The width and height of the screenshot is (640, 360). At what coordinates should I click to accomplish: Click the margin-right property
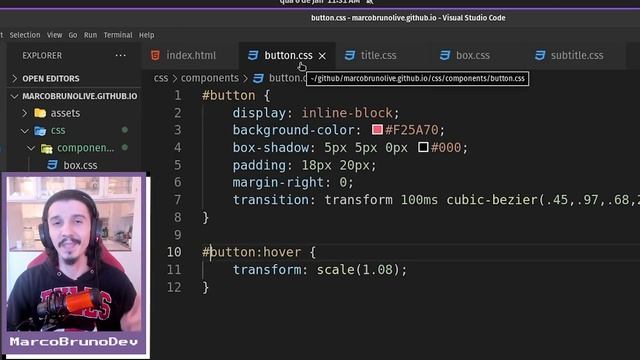point(278,182)
